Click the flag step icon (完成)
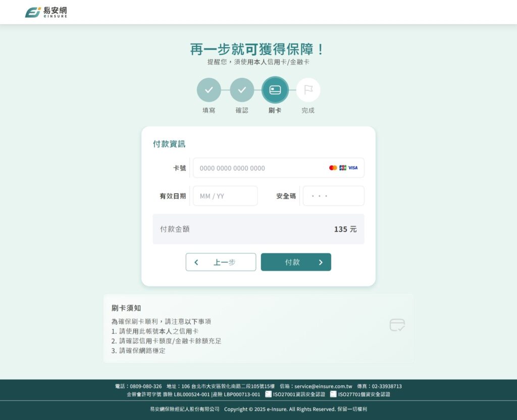Viewport: 517px width, 420px height. pos(308,90)
